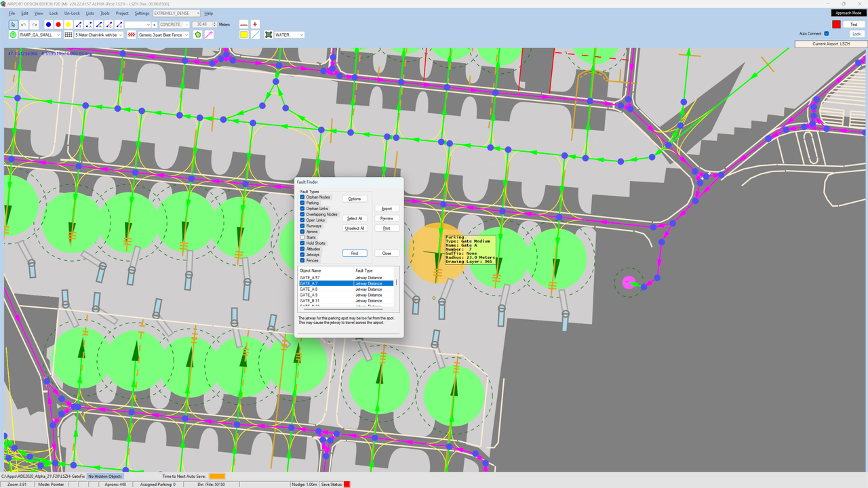The image size is (868, 488).
Task: Click the Undo arrow icon
Action: (x=23, y=23)
